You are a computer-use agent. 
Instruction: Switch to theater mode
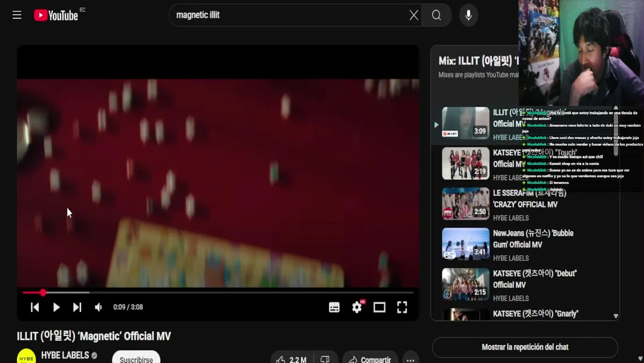379,307
